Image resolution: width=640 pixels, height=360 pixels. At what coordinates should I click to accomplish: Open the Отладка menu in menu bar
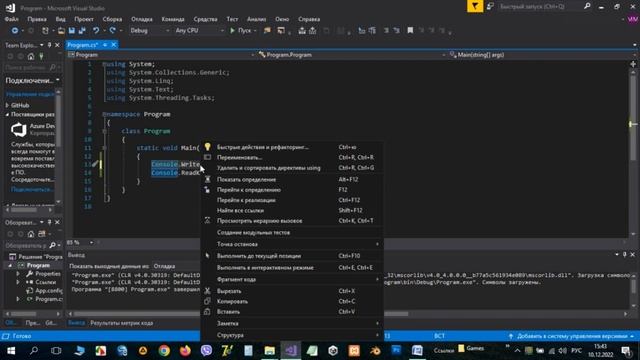[x=142, y=19]
